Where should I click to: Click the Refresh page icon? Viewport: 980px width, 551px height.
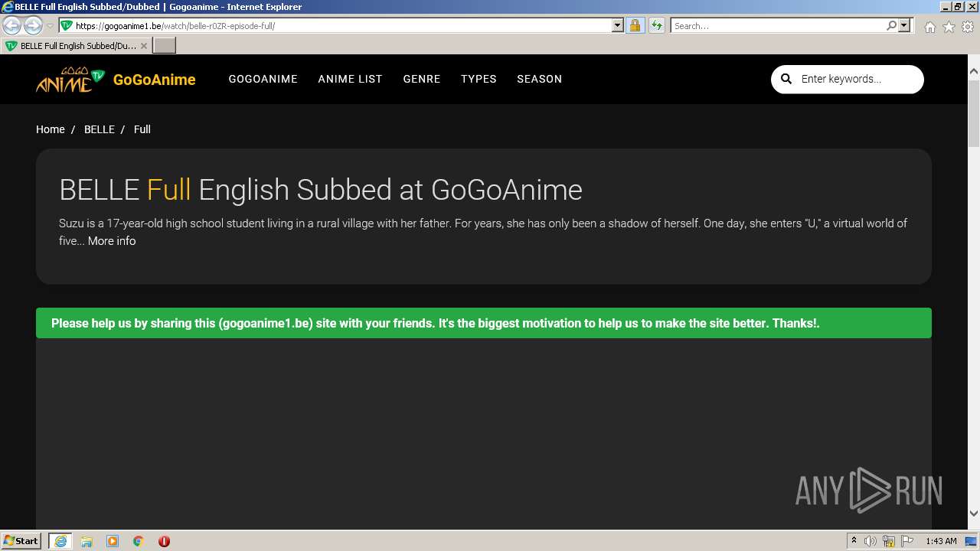point(656,25)
